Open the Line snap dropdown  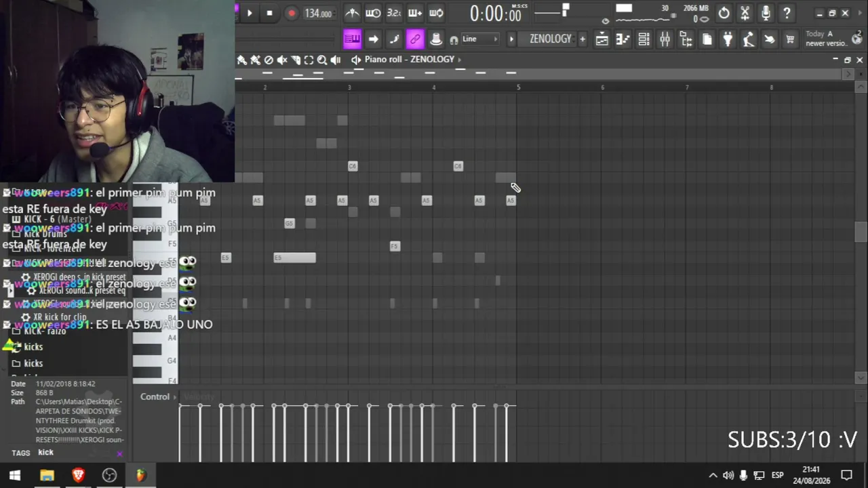479,39
